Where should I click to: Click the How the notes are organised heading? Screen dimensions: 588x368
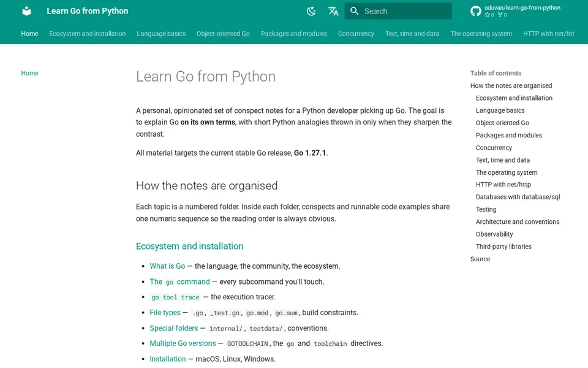pyautogui.click(x=206, y=185)
